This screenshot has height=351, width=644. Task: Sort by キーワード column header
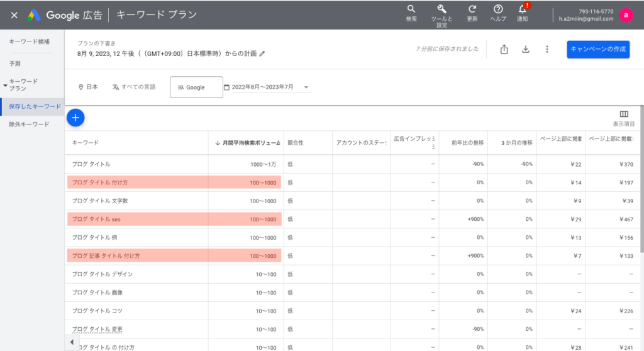click(85, 143)
